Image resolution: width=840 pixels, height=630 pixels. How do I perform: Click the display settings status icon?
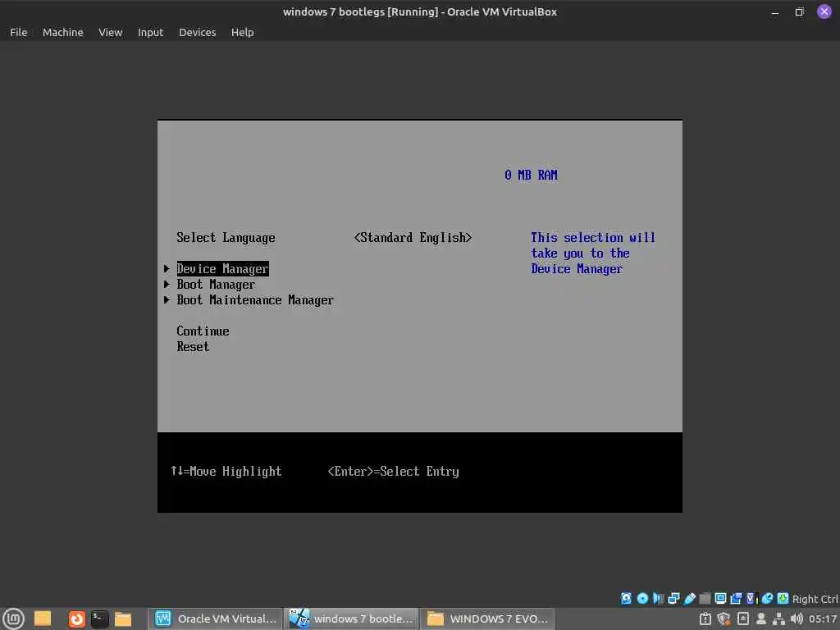tap(720, 598)
